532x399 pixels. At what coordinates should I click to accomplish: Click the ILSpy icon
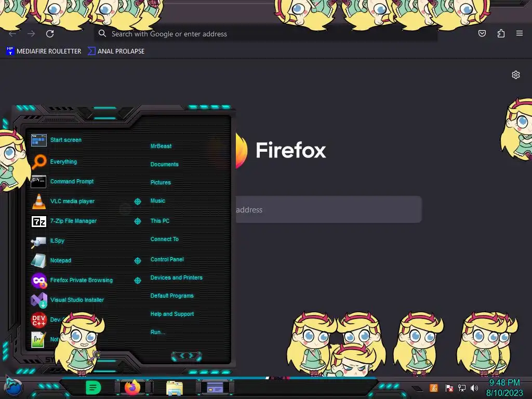38,242
